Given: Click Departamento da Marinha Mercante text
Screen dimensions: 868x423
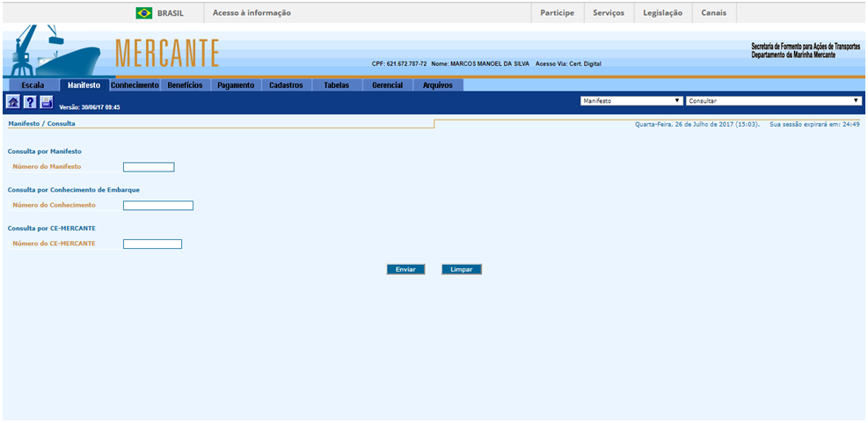Looking at the screenshot, I should pyautogui.click(x=793, y=55).
